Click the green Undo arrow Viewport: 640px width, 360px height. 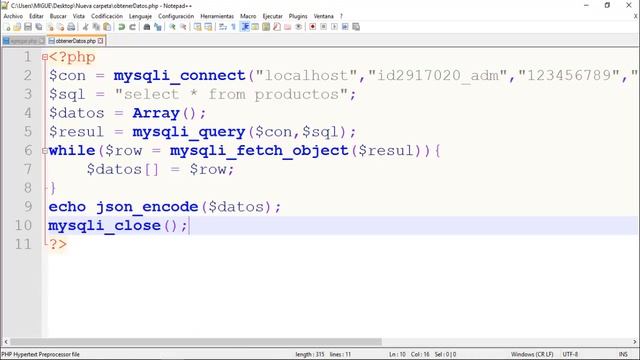tap(122, 27)
